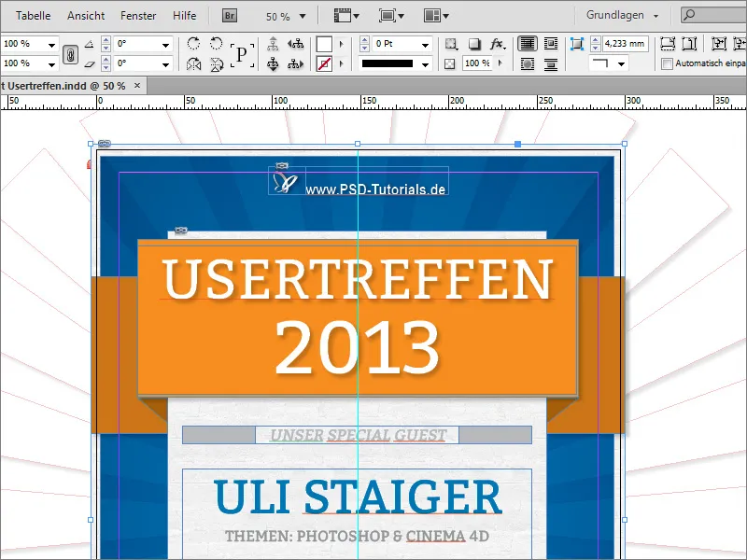Click the shear angle parallelogram icon

pos(89,63)
